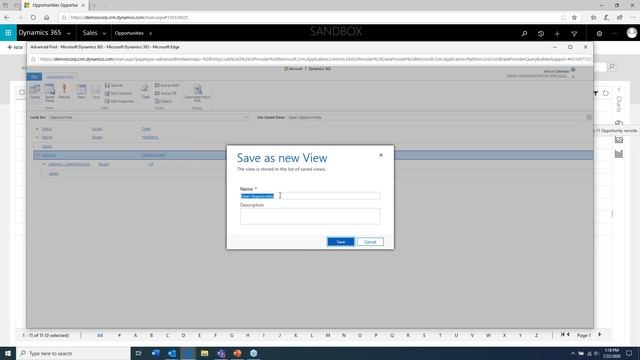Open the settings gear in Dynamics header
This screenshot has width=640, height=360.
tap(599, 33)
